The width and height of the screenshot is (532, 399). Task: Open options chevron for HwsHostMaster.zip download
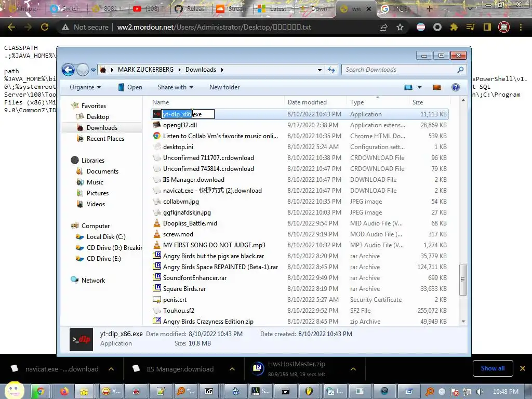point(353,369)
